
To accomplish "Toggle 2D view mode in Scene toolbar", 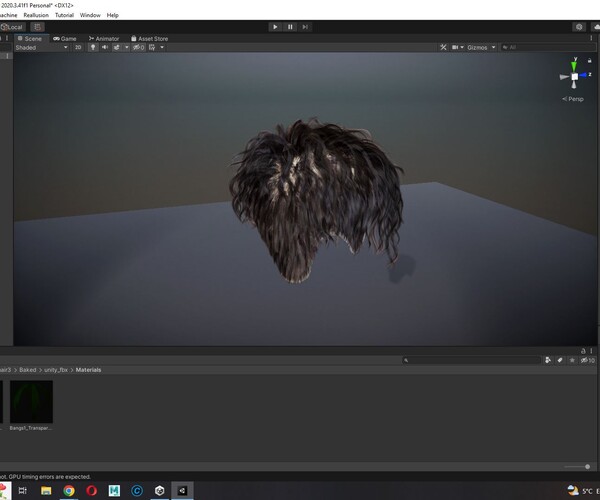I will 78,47.
